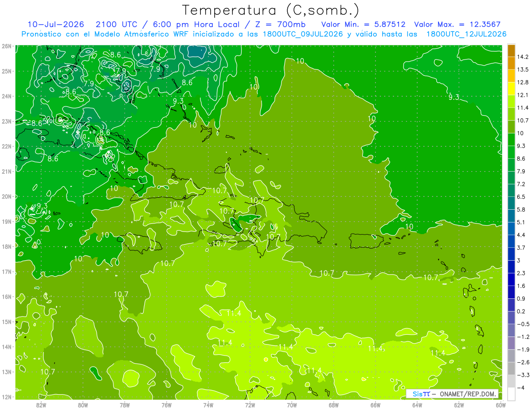Image resolution: width=532 pixels, height=411 pixels.
Task: Click the "20N" latitude label
Action: [6, 196]
